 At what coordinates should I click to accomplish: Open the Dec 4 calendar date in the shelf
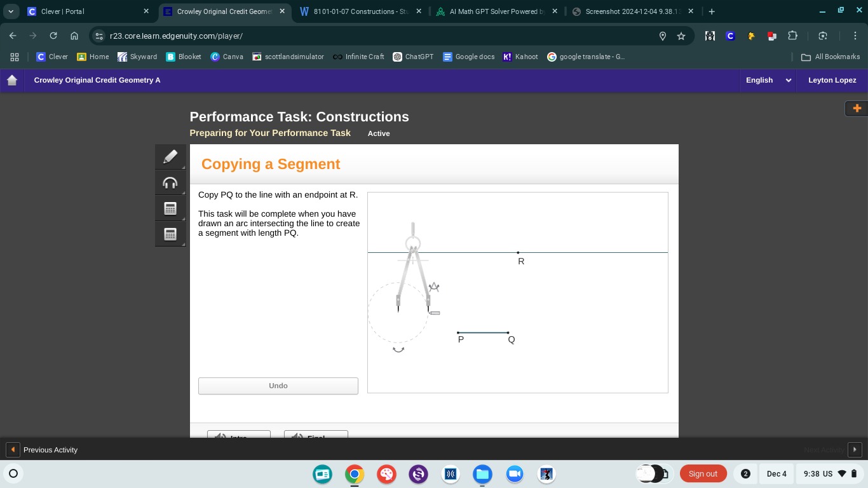pos(776,473)
